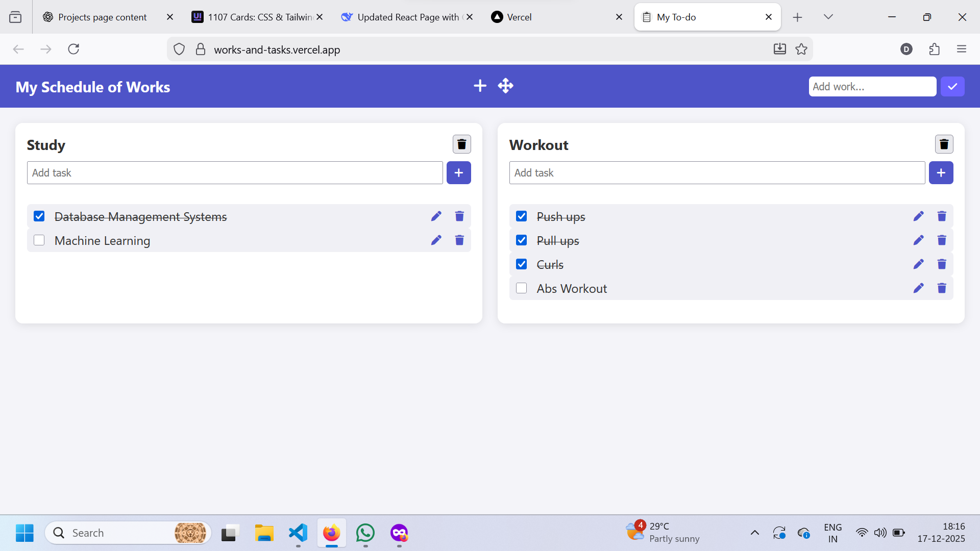Check the Machine Learning checkbox
The height and width of the screenshot is (551, 980).
click(x=39, y=240)
